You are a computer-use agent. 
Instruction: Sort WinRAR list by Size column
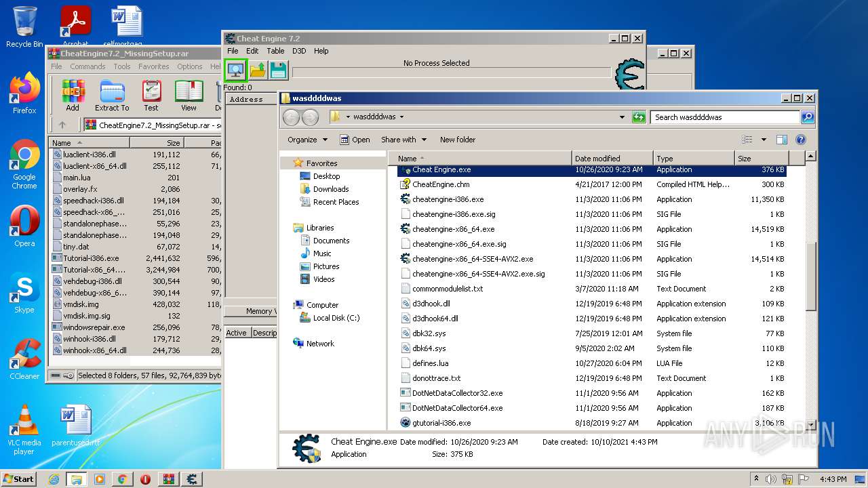pyautogui.click(x=157, y=143)
